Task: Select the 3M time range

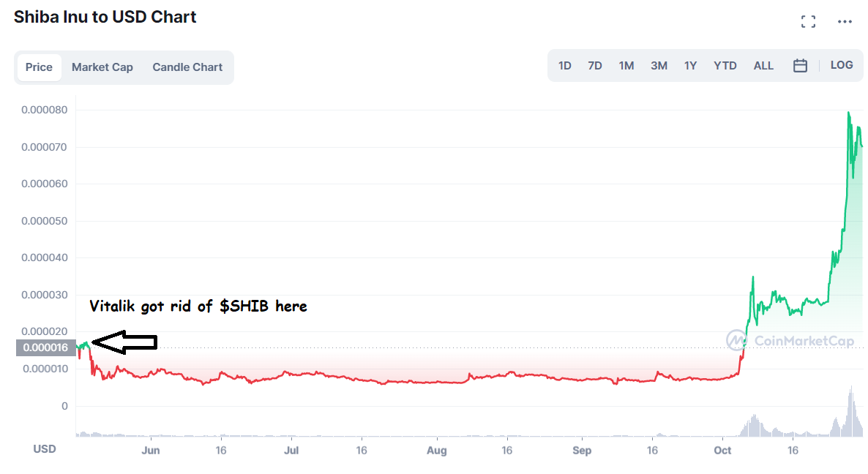Action: [659, 66]
